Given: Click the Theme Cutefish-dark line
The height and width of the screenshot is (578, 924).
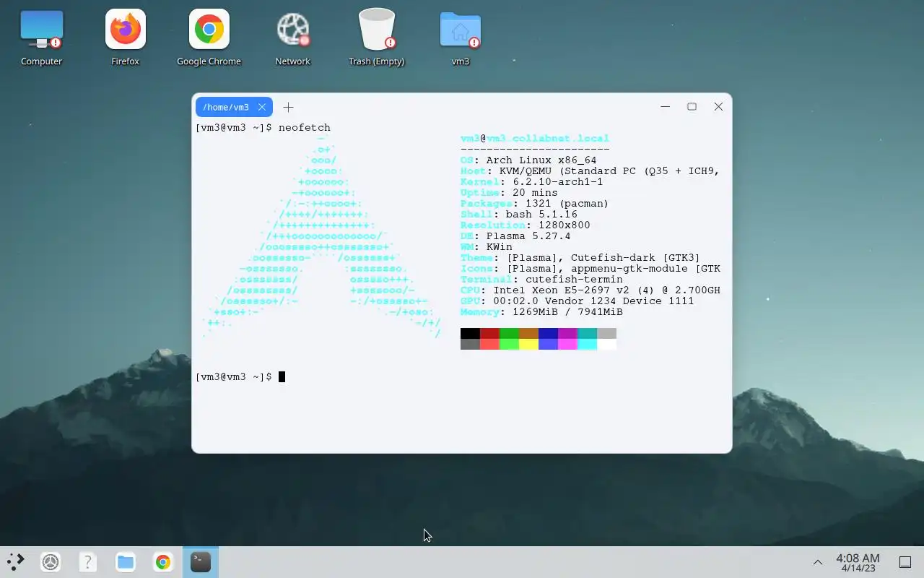Looking at the screenshot, I should [x=580, y=258].
